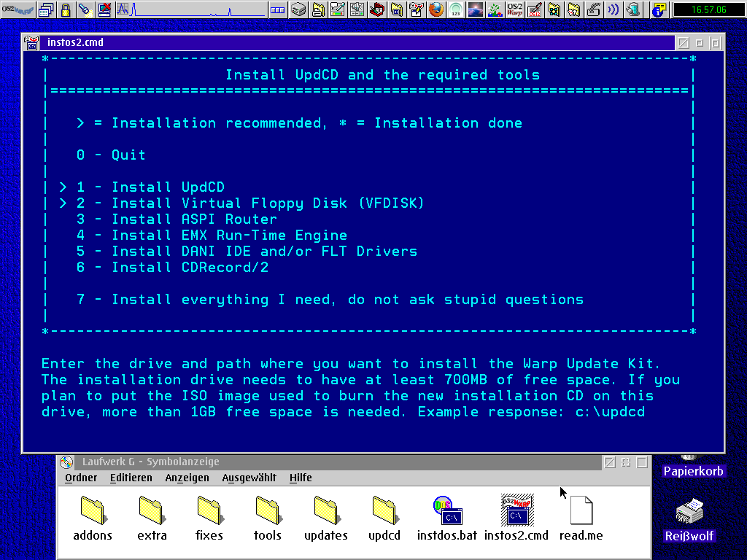Open the Ordner menu

pyautogui.click(x=81, y=478)
